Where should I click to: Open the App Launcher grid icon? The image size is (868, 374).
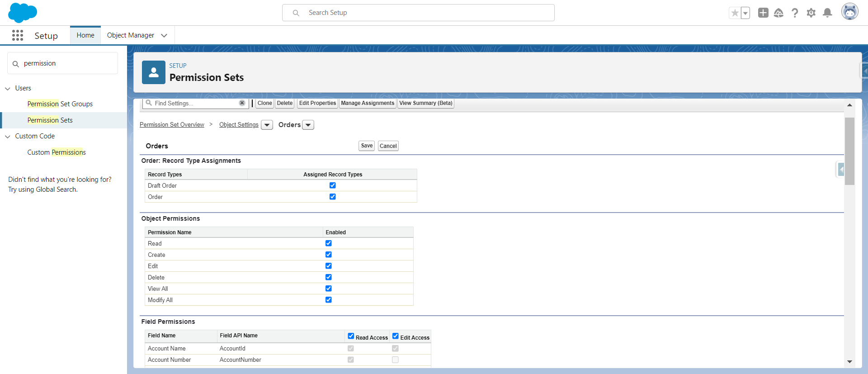click(x=18, y=35)
